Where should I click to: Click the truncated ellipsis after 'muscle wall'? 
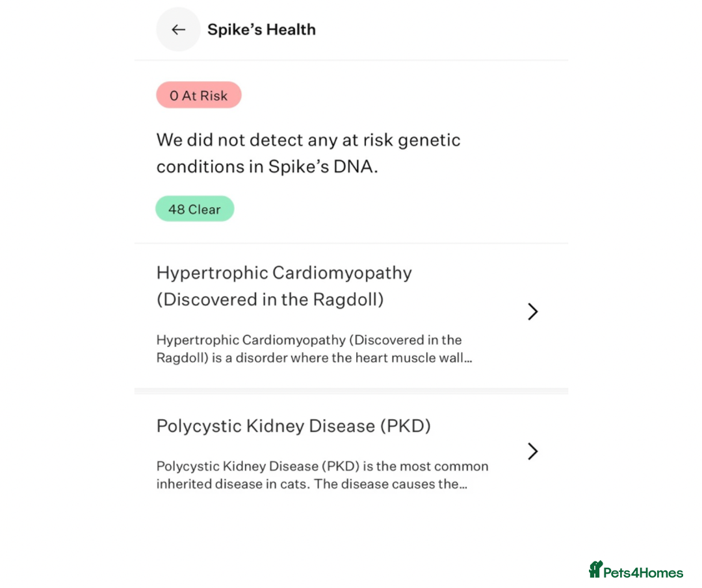(467, 359)
